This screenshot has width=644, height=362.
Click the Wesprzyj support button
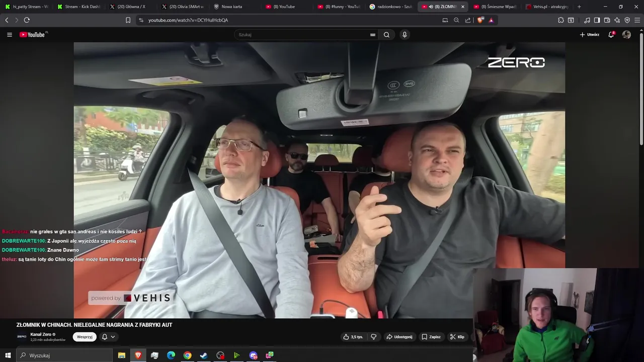tap(85, 337)
